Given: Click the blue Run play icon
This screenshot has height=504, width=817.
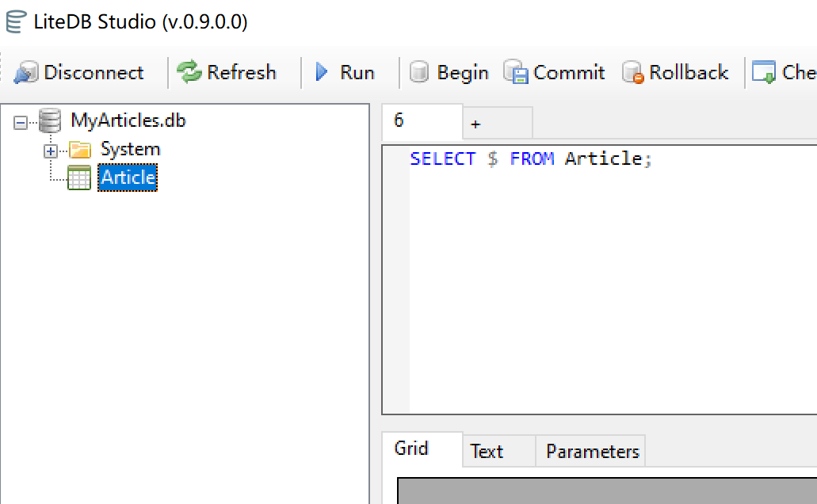Looking at the screenshot, I should coord(322,72).
